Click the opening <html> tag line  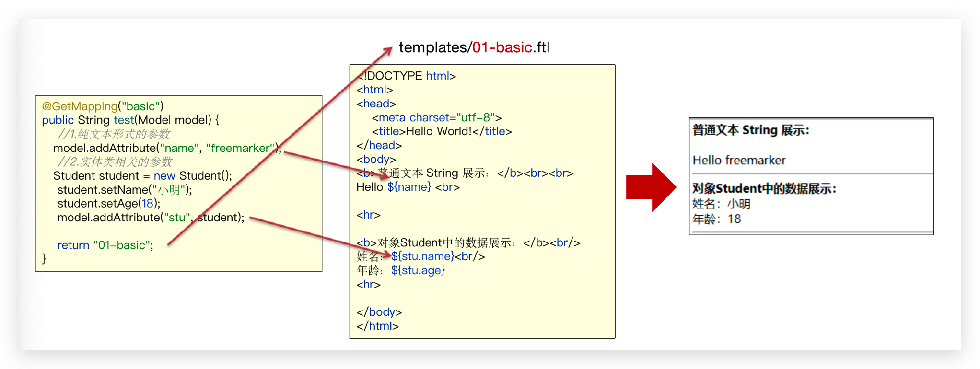(x=374, y=90)
